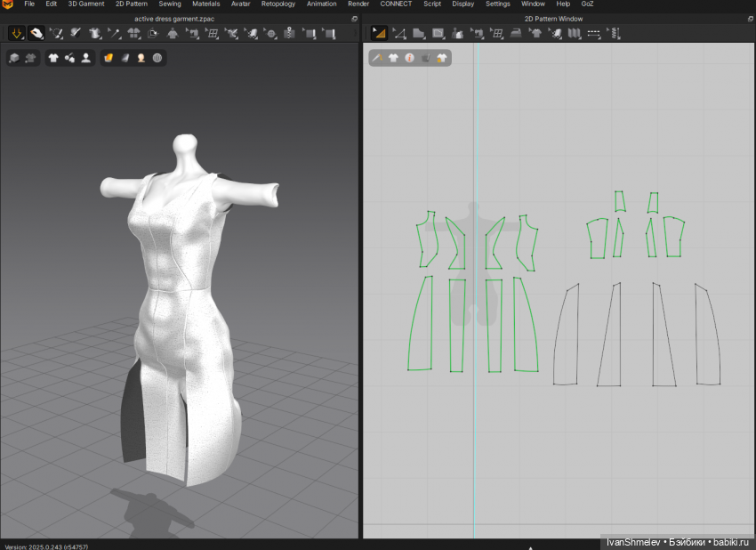The height and width of the screenshot is (550, 756).
Task: Select the internal rectangle tool in 2D toolbar
Action: pos(438,33)
